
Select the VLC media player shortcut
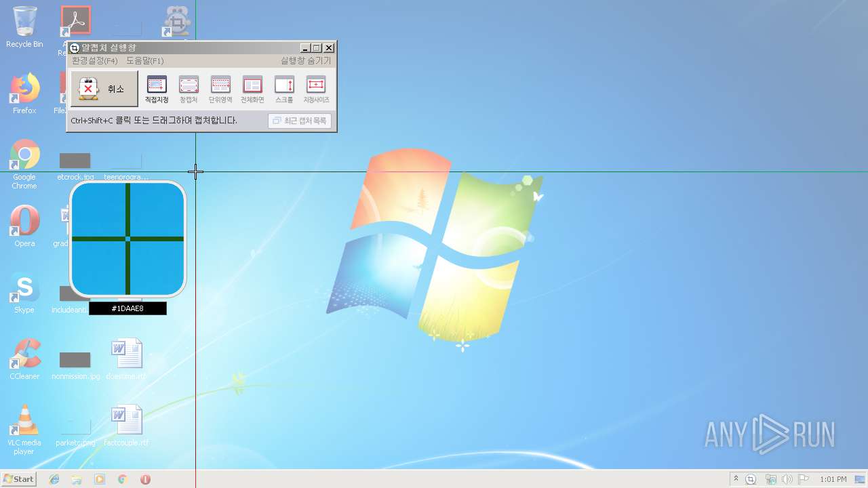point(24,430)
